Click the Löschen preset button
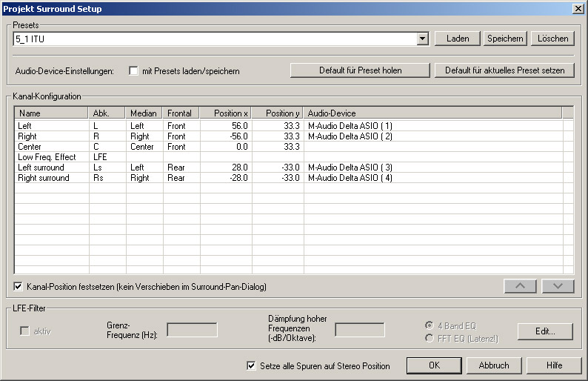This screenshot has width=588, height=381. 552,39
